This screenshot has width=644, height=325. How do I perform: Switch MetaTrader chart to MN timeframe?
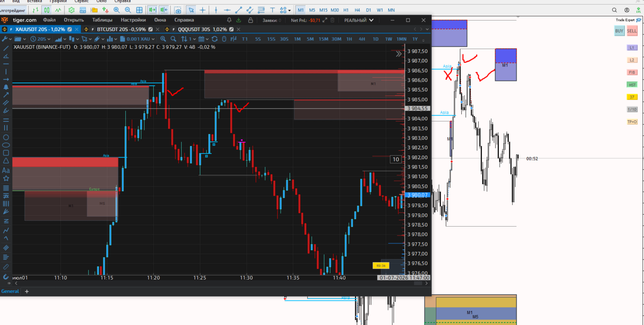click(x=391, y=10)
